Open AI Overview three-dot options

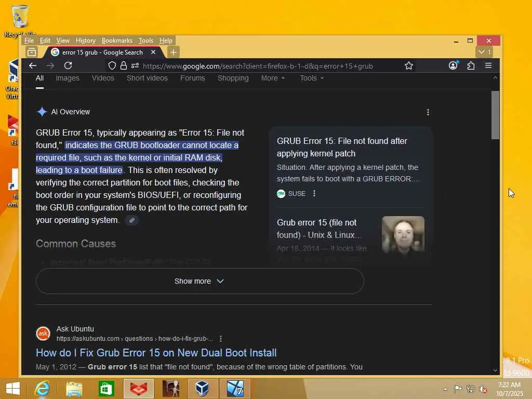[428, 112]
